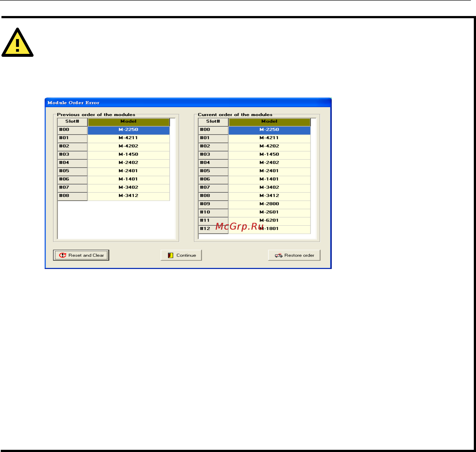The height and width of the screenshot is (452, 476).
Task: Select M-2402 in current order list
Action: (x=269, y=163)
